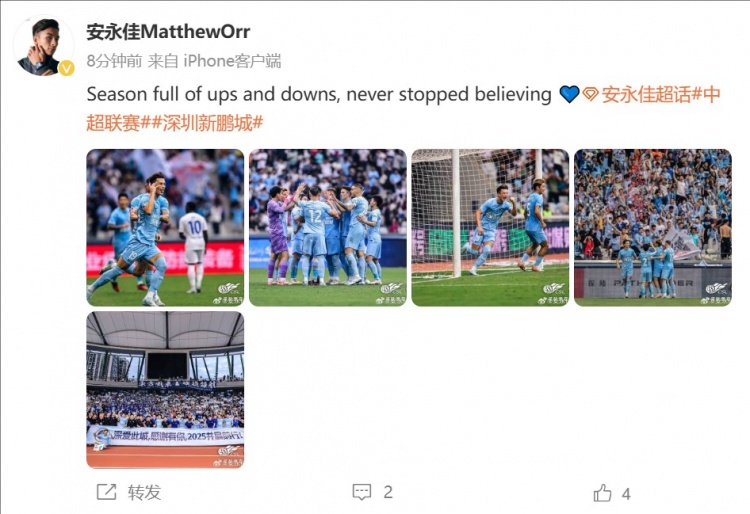The image size is (750, 514).
Task: Open second photo of team huddle
Action: coord(327,227)
